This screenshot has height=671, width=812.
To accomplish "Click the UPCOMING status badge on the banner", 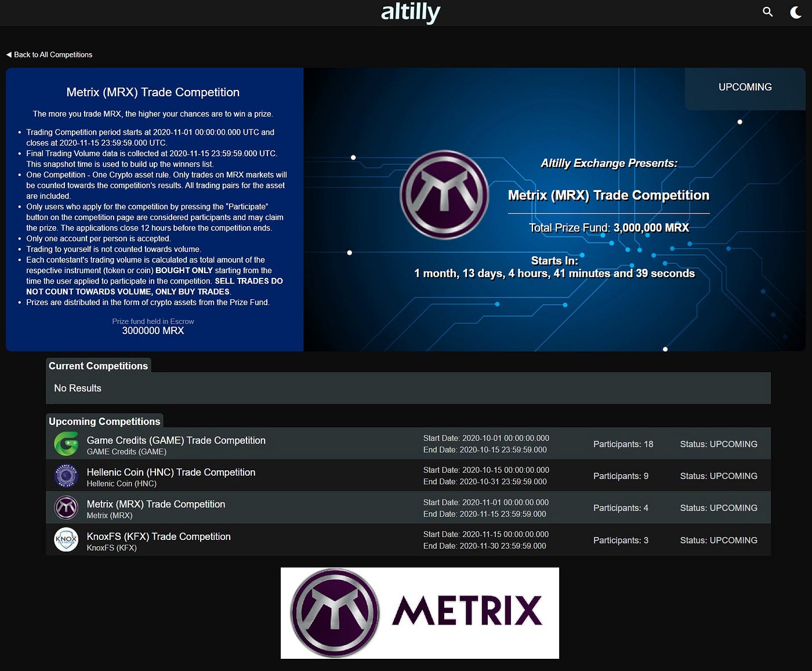I will pyautogui.click(x=745, y=88).
